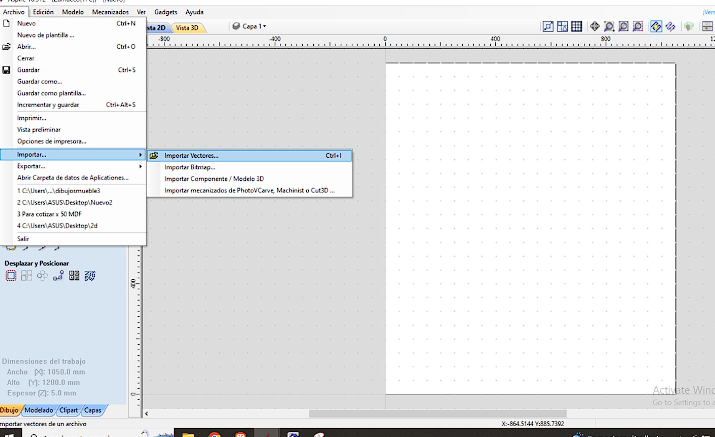Switch to the Vista 2D tab
Viewport: 715px width, 437px height.
tap(156, 28)
